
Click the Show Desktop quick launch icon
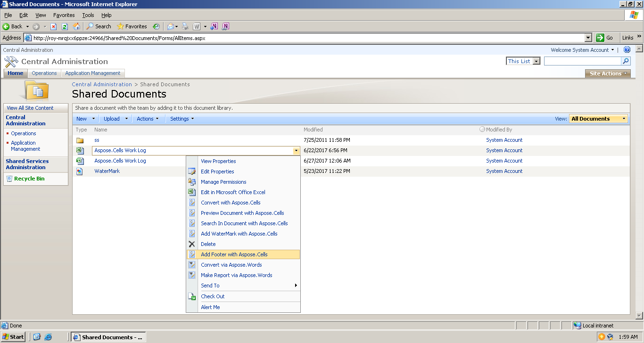coord(37,337)
